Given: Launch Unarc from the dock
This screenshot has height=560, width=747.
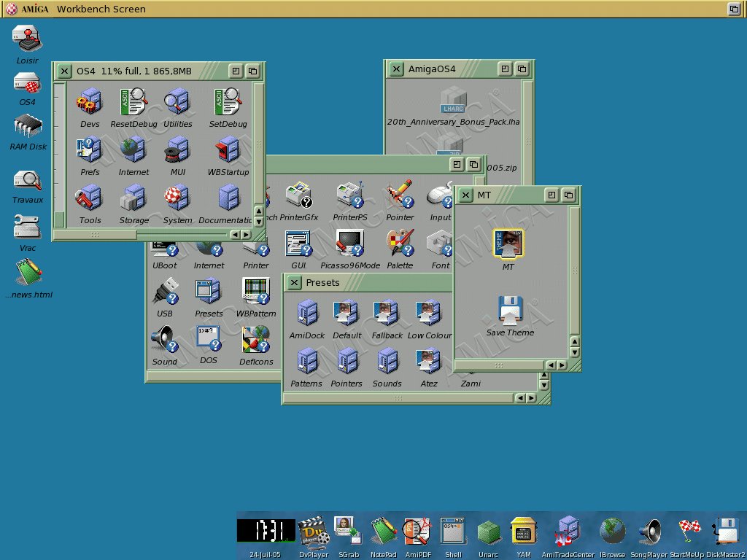Looking at the screenshot, I should (488, 533).
